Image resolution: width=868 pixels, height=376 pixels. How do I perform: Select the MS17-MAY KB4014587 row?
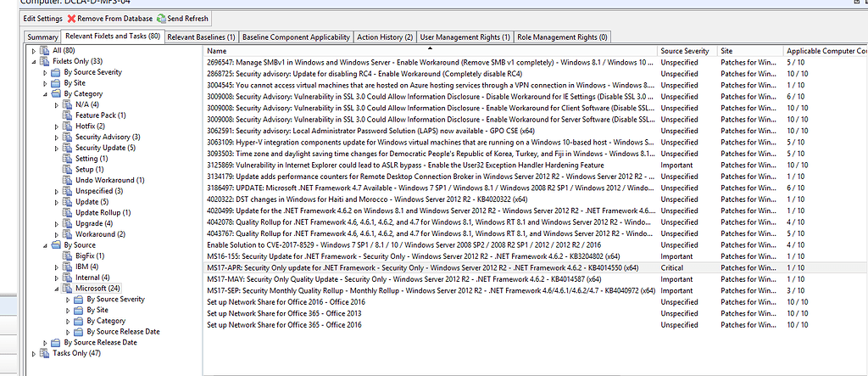[535, 279]
